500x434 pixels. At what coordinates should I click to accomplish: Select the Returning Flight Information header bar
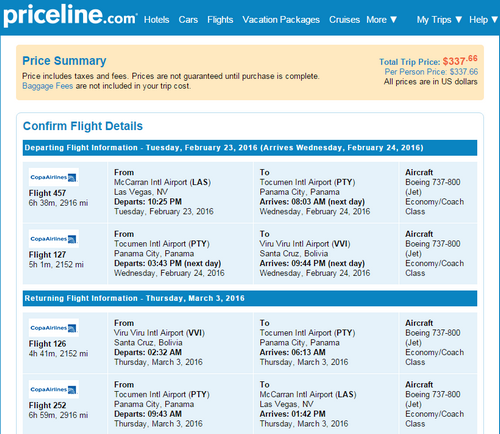click(x=250, y=298)
